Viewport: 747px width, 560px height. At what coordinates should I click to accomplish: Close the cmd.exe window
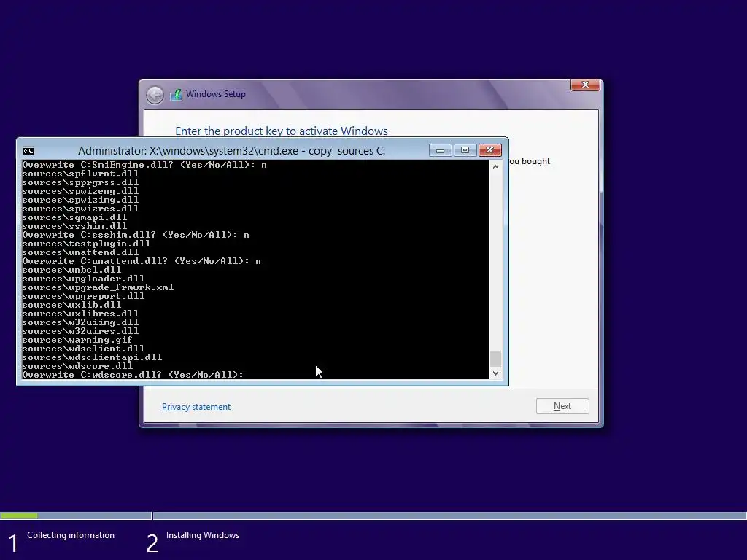(x=489, y=150)
